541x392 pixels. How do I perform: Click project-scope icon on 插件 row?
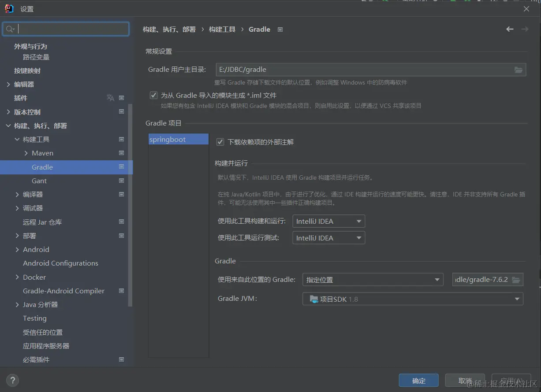pyautogui.click(x=122, y=98)
